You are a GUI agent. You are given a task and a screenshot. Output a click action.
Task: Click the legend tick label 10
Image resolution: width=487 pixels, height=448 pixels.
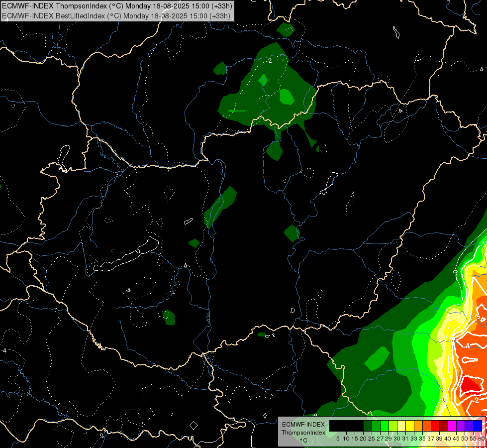[346, 439]
